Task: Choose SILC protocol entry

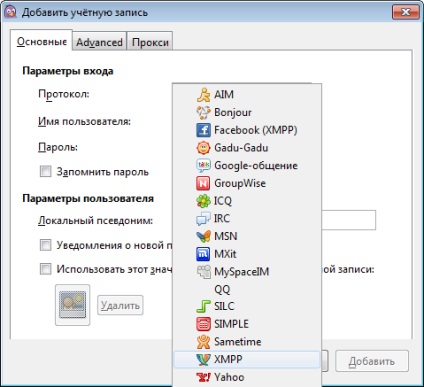Action: 247,306
